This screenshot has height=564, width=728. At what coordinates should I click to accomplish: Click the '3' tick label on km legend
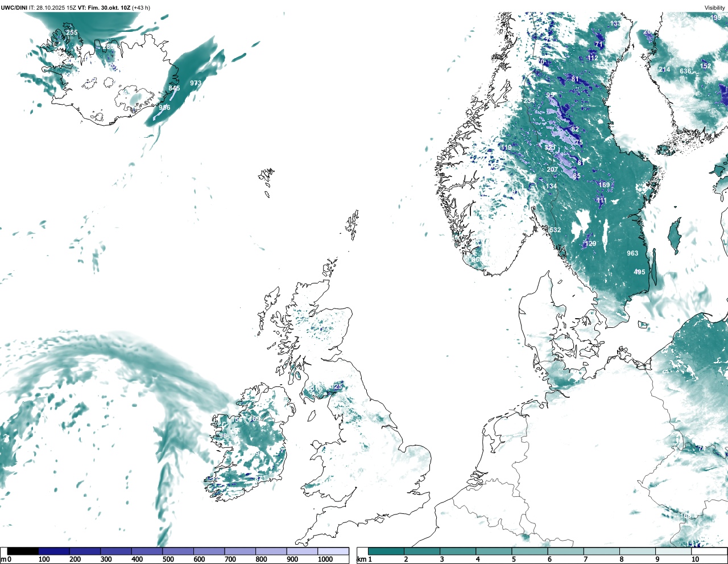point(441,559)
